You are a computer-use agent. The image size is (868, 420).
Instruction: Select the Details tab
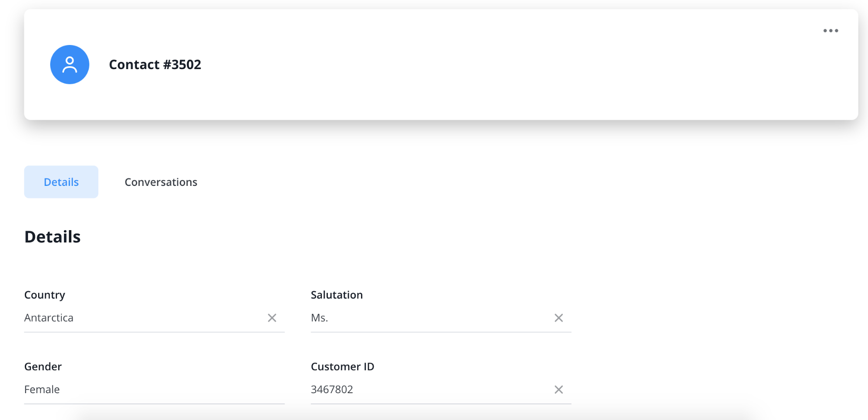pyautogui.click(x=61, y=182)
